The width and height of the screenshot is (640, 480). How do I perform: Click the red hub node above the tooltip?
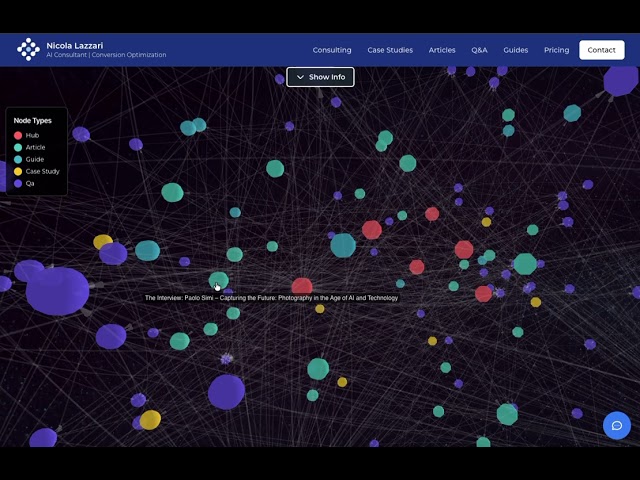[302, 286]
